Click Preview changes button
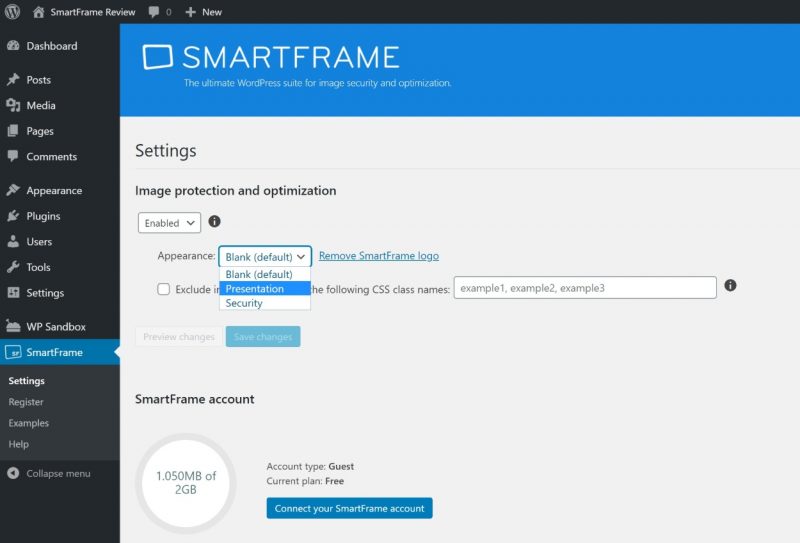This screenshot has height=543, width=800. coord(179,336)
